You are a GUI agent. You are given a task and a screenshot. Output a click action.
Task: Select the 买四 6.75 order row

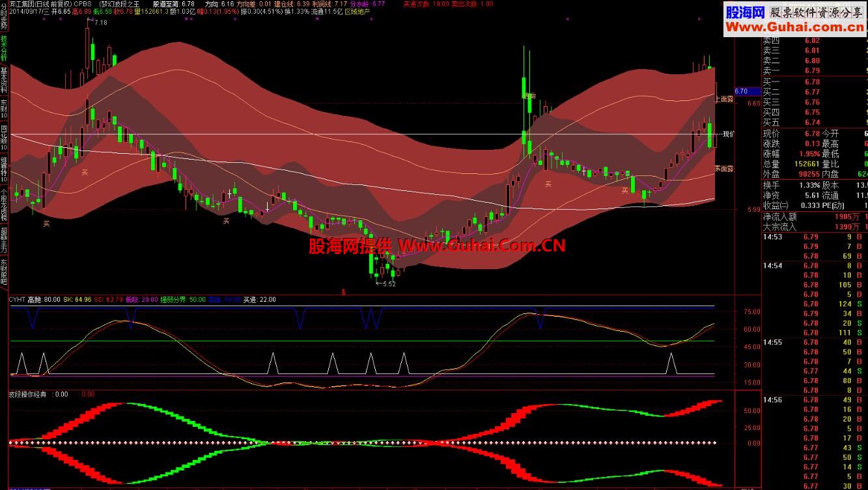click(815, 112)
